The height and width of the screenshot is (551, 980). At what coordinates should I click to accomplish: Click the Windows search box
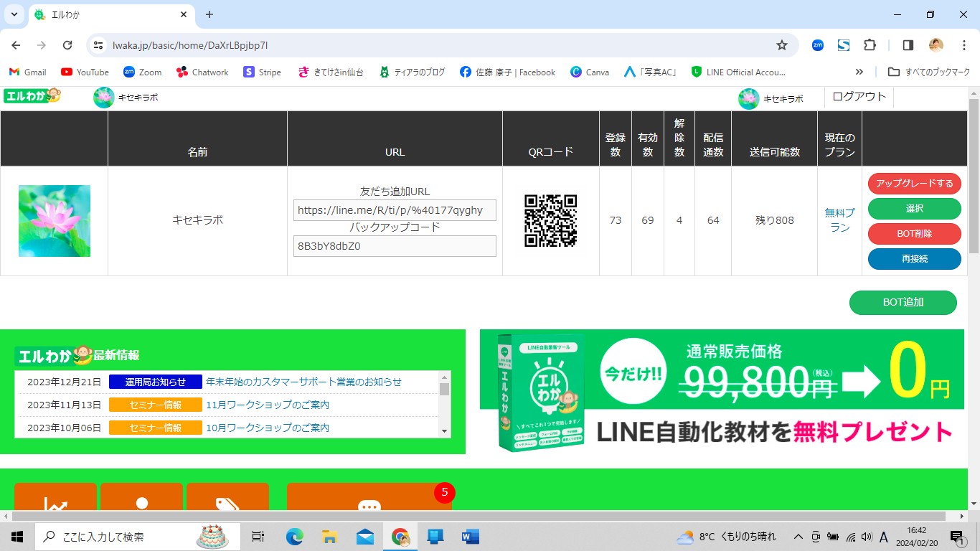click(x=136, y=536)
